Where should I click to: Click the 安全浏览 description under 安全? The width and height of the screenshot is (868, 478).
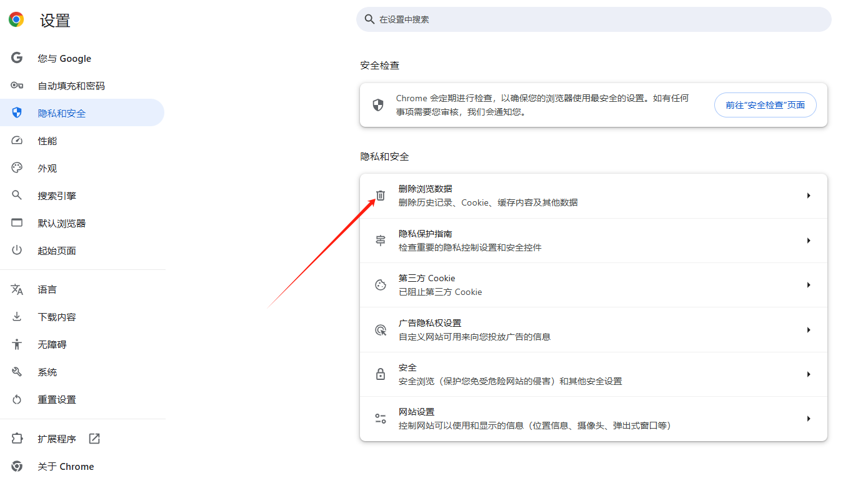point(511,381)
